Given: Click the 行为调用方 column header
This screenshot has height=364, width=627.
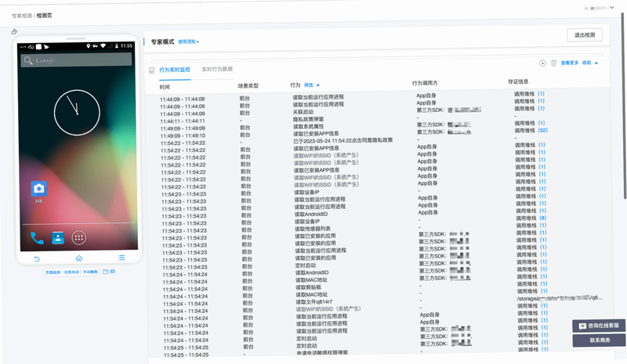Looking at the screenshot, I should click(425, 83).
